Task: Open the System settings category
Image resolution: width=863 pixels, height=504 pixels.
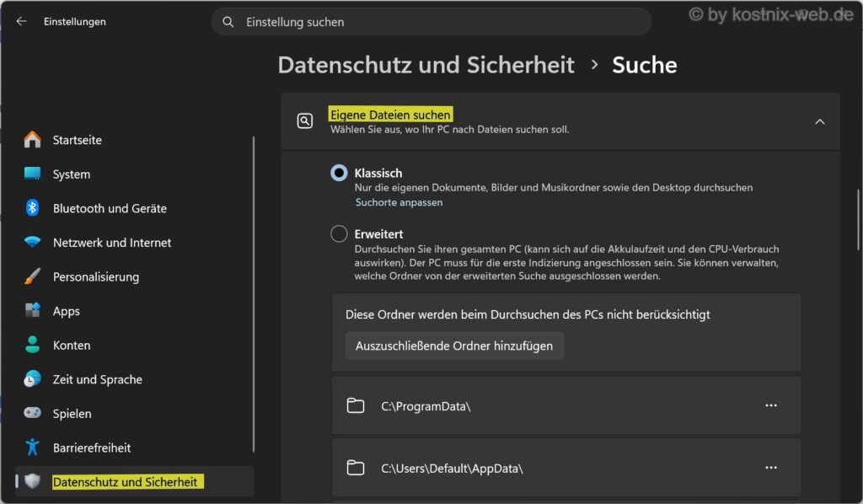Action: tap(134, 174)
